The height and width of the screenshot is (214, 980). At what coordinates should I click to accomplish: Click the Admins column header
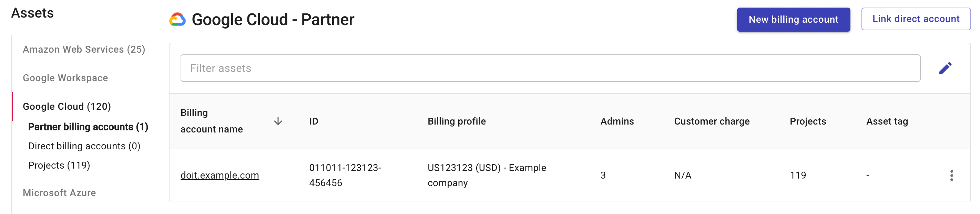[x=617, y=121]
